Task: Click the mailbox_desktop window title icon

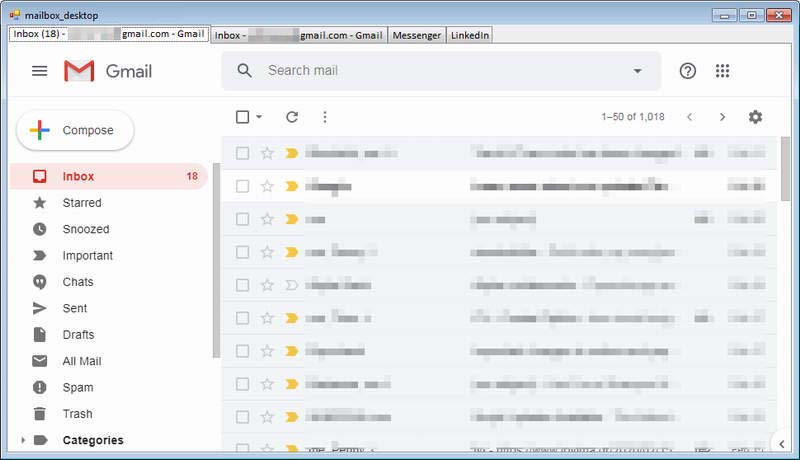Action: (x=15, y=15)
